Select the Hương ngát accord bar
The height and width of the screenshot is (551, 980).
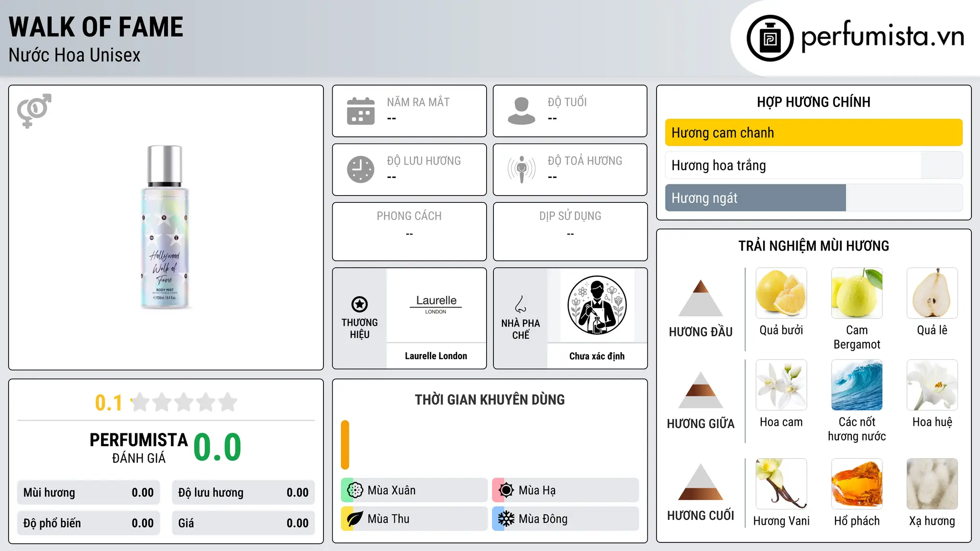coord(813,198)
